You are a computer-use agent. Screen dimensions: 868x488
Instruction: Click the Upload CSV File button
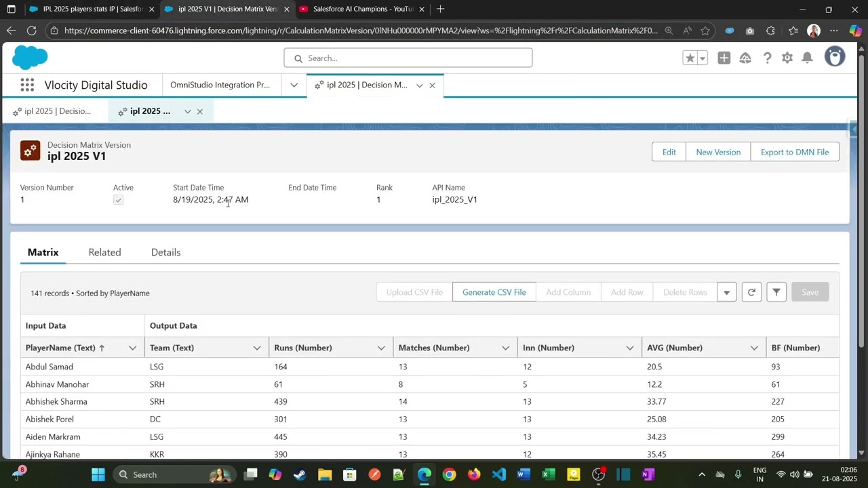point(414,292)
